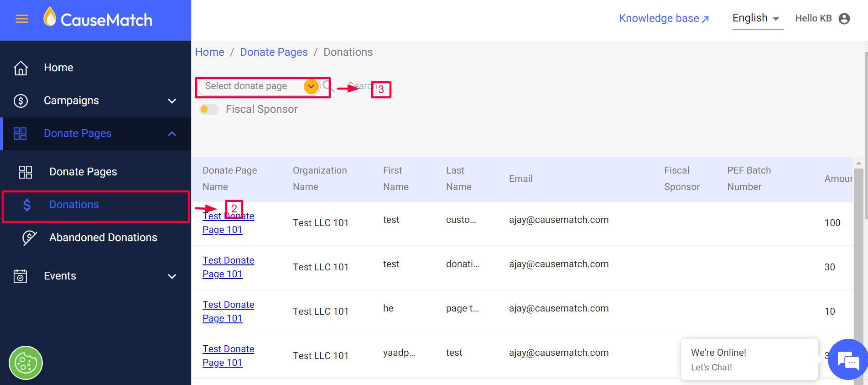Click the PEF Batch Number column header
This screenshot has height=385, width=868.
pos(749,179)
